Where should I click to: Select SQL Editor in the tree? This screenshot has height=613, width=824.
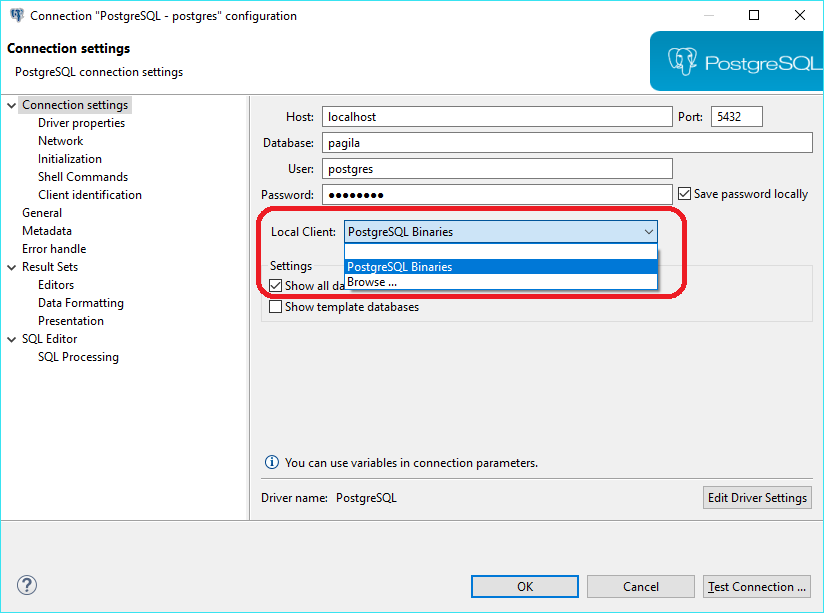tap(49, 339)
